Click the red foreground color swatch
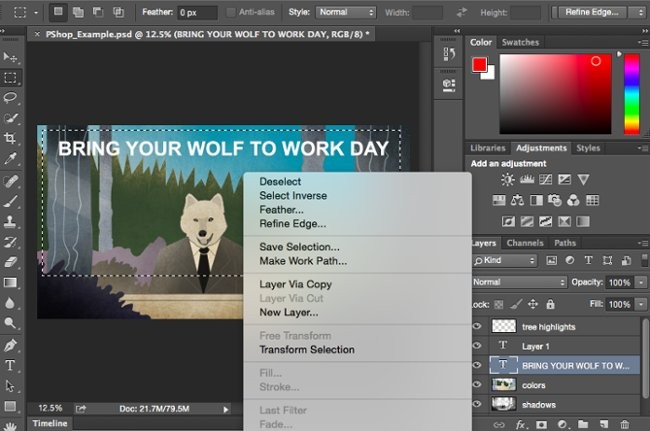The width and height of the screenshot is (650, 431). (480, 65)
